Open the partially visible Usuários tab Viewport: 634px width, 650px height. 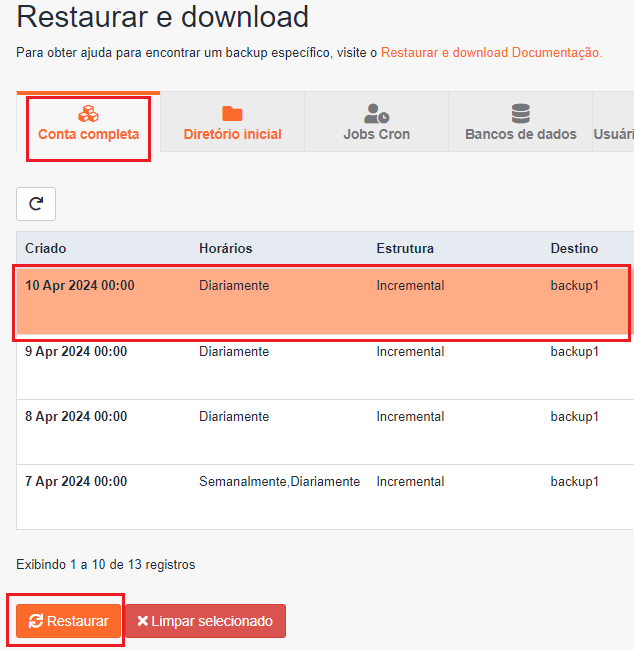pos(613,133)
